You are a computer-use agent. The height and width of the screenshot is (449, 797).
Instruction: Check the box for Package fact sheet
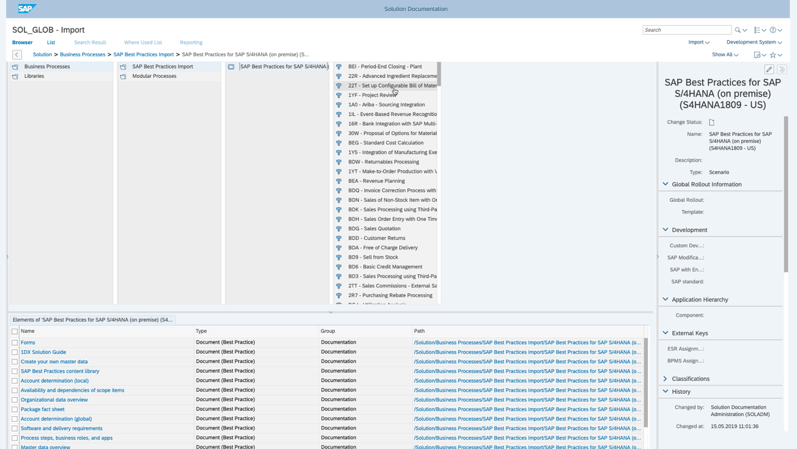tap(15, 409)
